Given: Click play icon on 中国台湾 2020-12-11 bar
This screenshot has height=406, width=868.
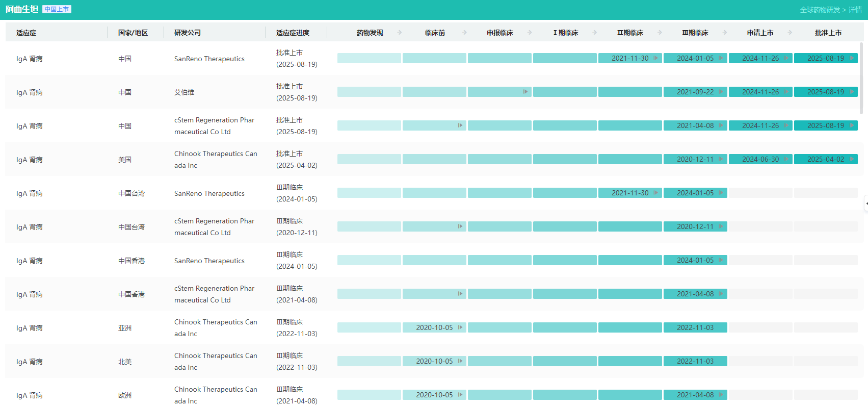Looking at the screenshot, I should click(x=721, y=226).
